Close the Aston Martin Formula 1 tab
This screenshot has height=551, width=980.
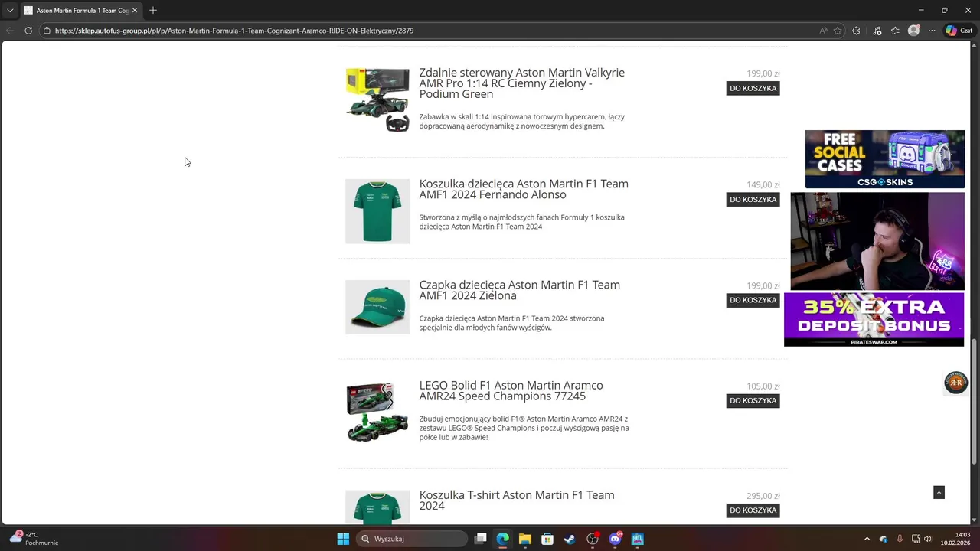point(135,11)
